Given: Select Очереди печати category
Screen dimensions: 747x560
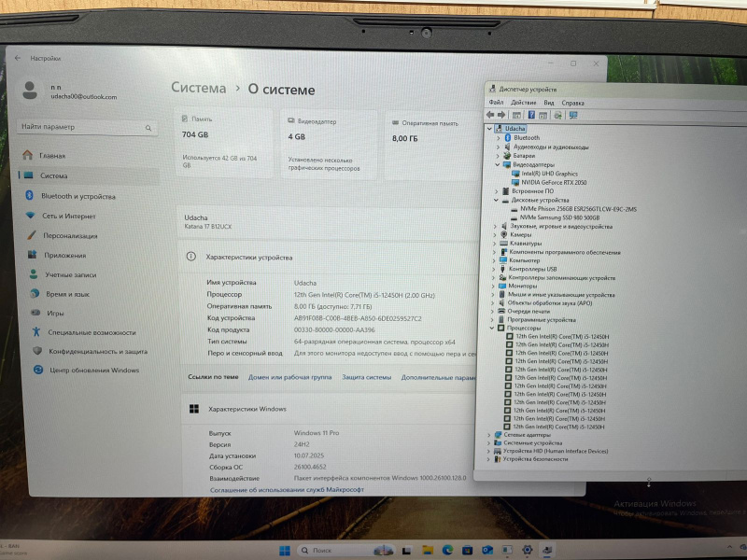Looking at the screenshot, I should coord(529,311).
